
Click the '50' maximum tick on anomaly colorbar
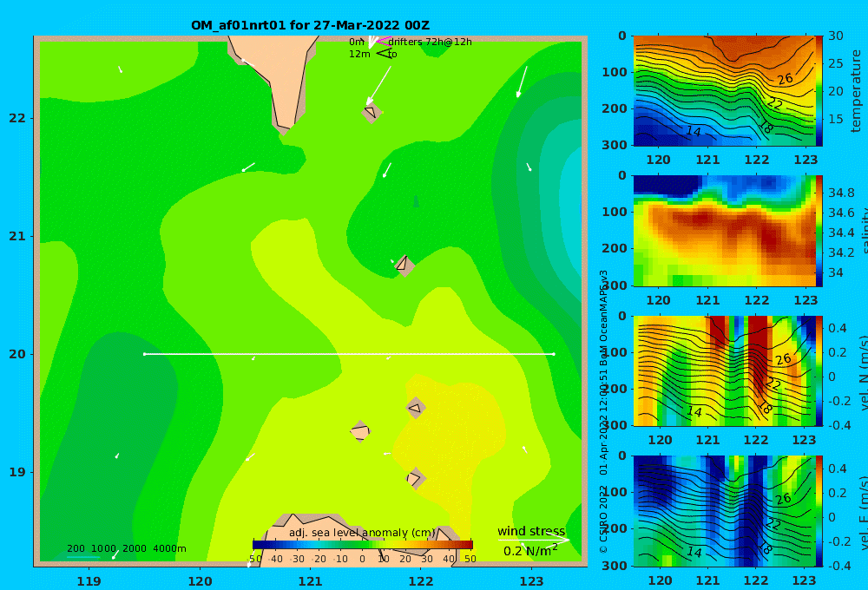(x=470, y=559)
